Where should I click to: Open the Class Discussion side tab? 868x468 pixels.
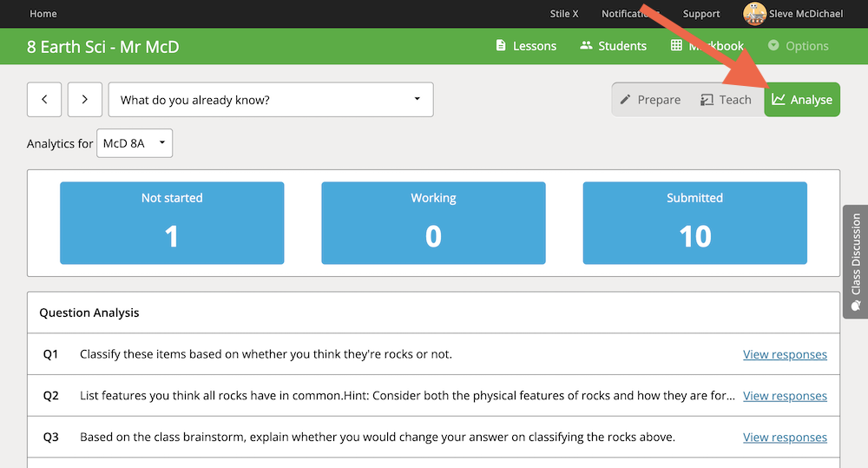click(855, 262)
